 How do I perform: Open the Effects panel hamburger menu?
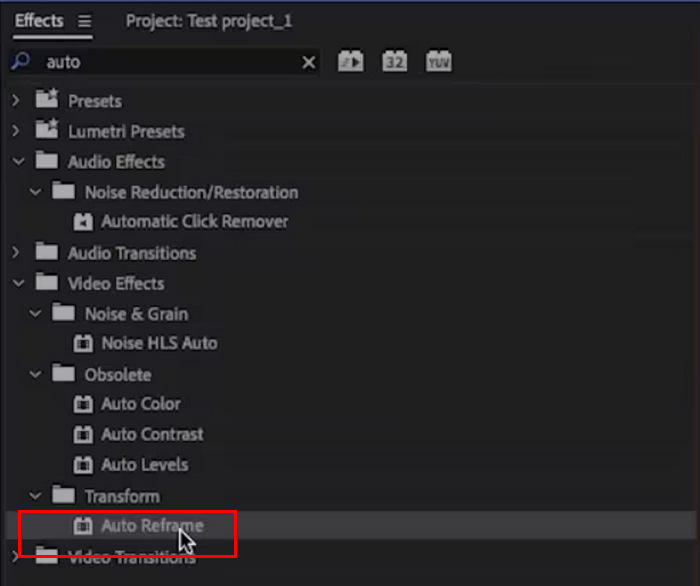click(84, 21)
